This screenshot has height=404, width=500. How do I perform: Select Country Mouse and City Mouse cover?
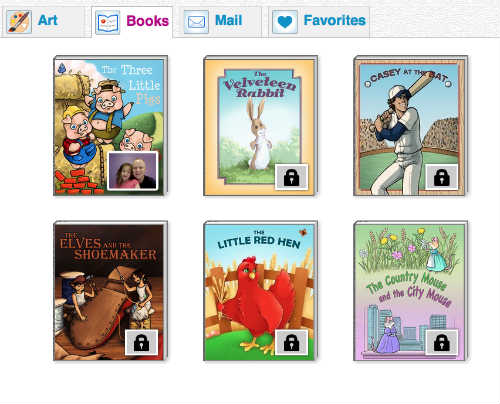[411, 291]
